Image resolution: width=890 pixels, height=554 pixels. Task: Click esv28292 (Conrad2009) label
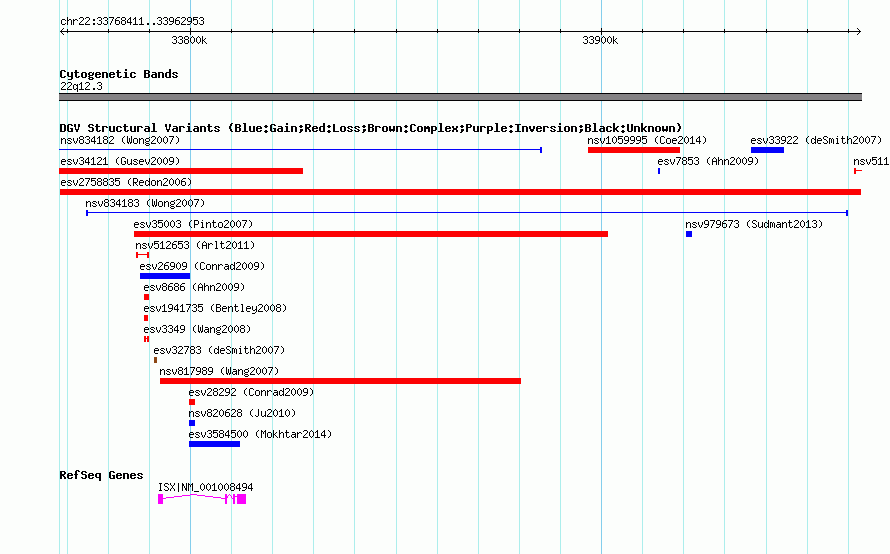tap(251, 392)
